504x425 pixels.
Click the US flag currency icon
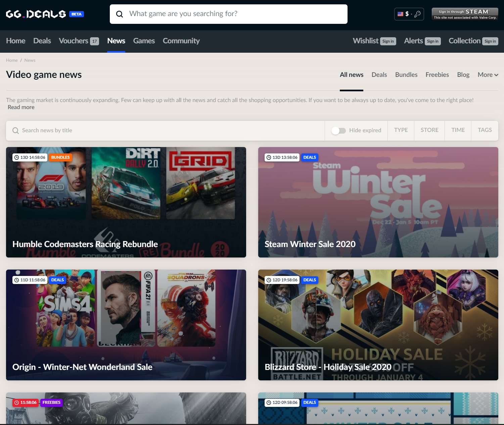pyautogui.click(x=400, y=14)
